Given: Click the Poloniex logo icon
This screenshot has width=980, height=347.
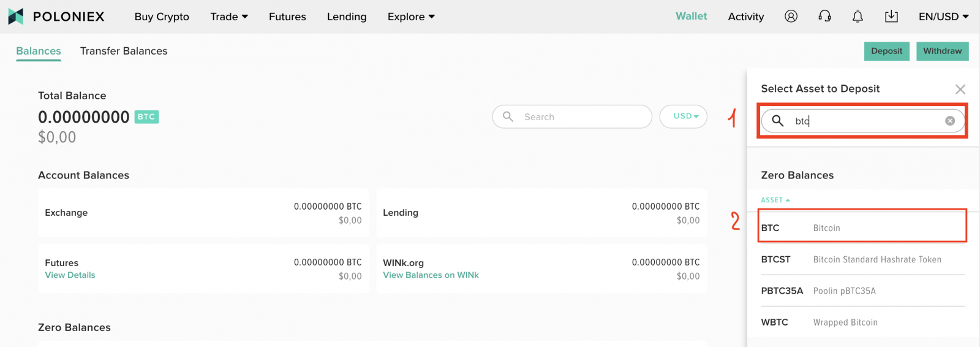Looking at the screenshot, I should coord(16,17).
